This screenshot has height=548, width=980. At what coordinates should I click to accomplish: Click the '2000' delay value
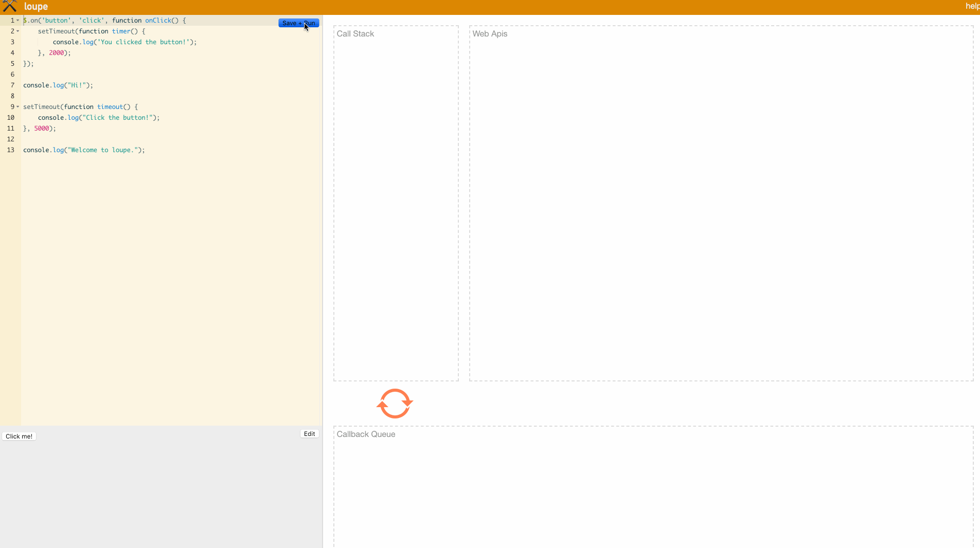point(56,53)
